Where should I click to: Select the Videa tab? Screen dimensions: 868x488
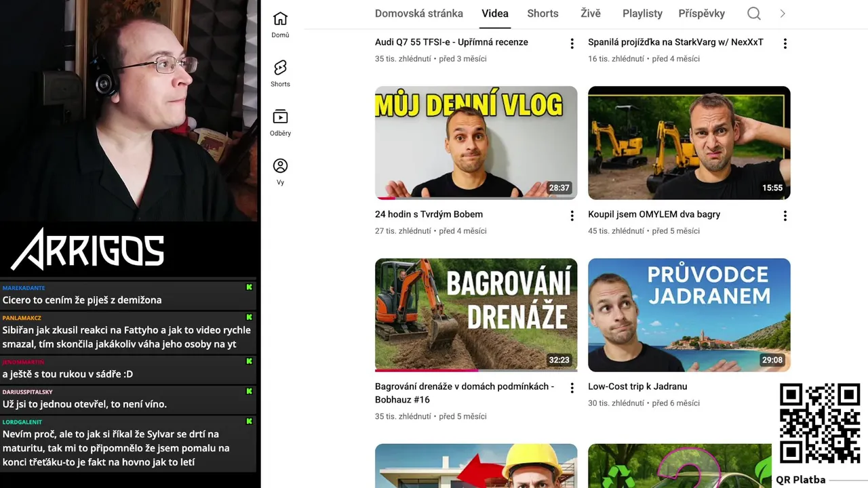pos(495,14)
